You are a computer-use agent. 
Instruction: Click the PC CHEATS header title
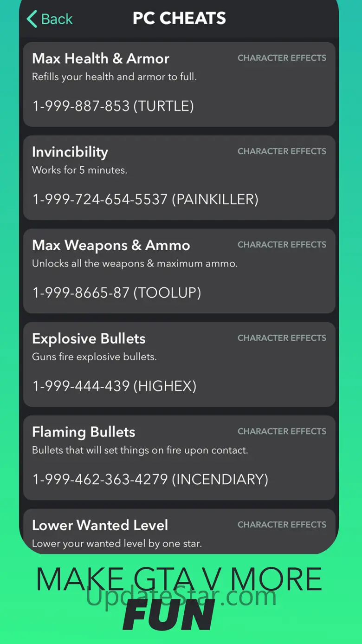pos(179,19)
